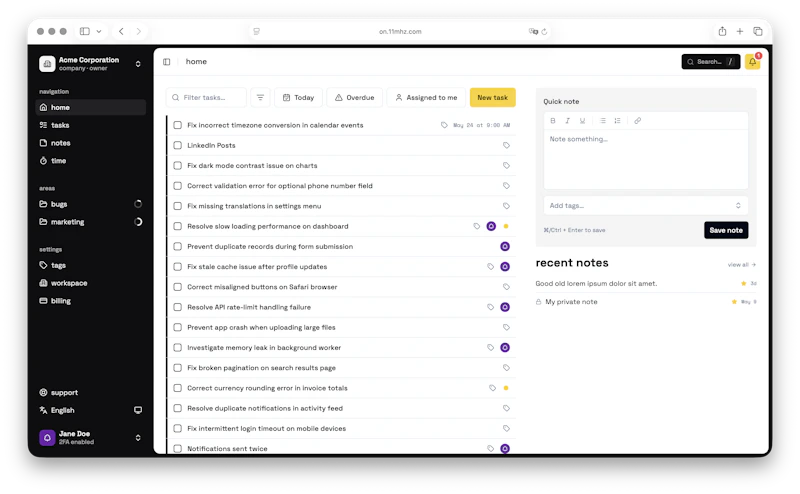
Task: Click the Save note button
Action: pos(726,230)
